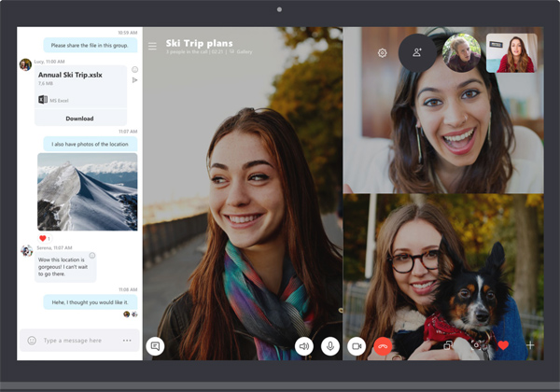Turn off the video camera
The image size is (560, 392).
pyautogui.click(x=356, y=345)
